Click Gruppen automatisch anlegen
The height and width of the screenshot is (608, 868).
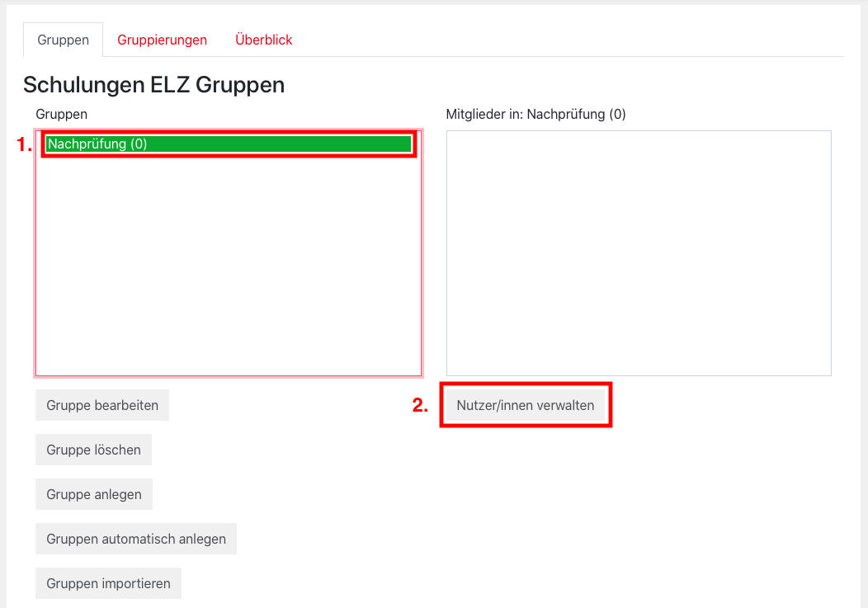click(x=136, y=539)
